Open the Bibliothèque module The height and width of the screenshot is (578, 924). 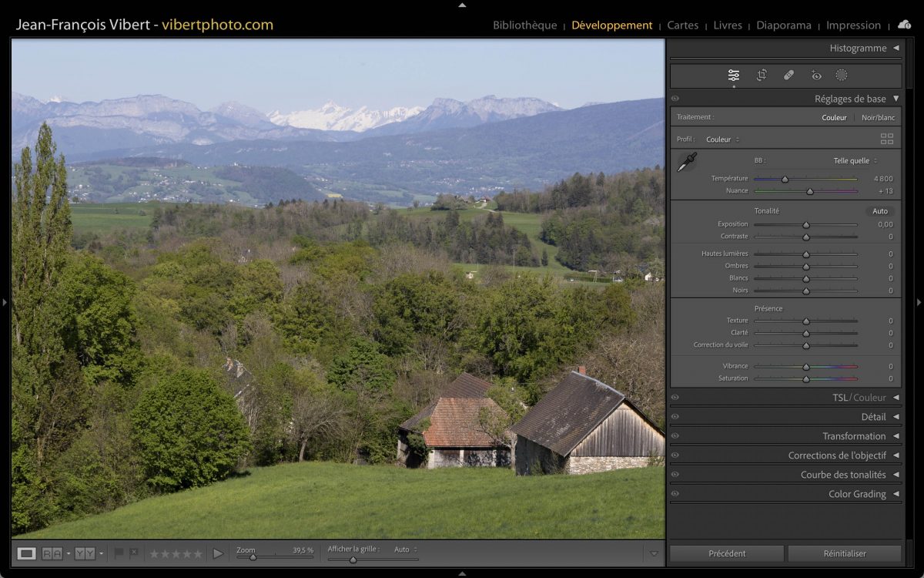pyautogui.click(x=524, y=25)
